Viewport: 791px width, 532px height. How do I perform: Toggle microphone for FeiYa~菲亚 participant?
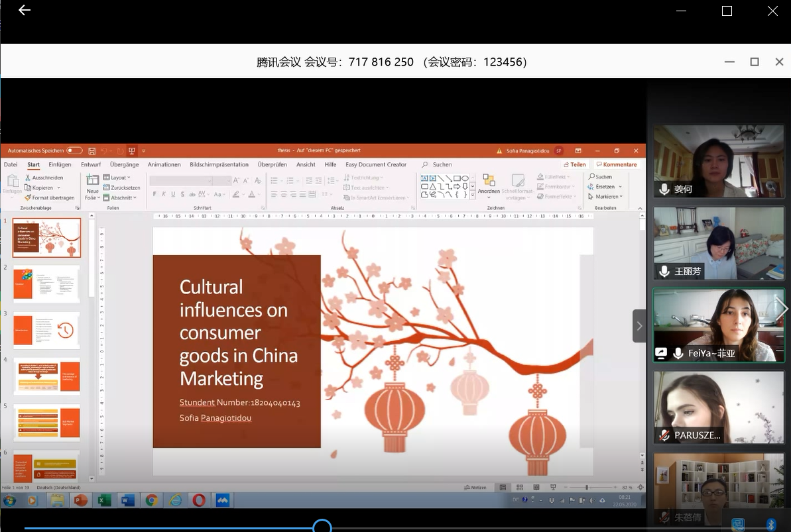pyautogui.click(x=678, y=353)
